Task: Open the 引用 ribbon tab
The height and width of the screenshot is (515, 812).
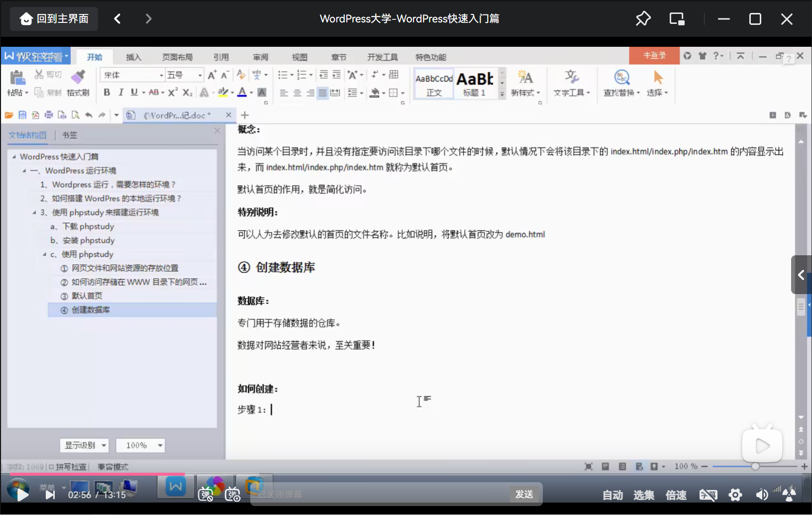Action: click(x=221, y=57)
